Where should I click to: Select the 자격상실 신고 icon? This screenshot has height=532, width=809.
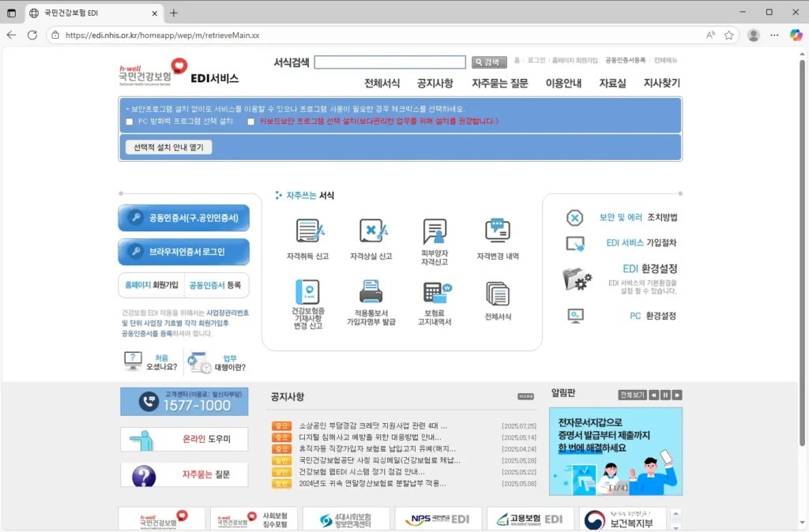coord(371,231)
